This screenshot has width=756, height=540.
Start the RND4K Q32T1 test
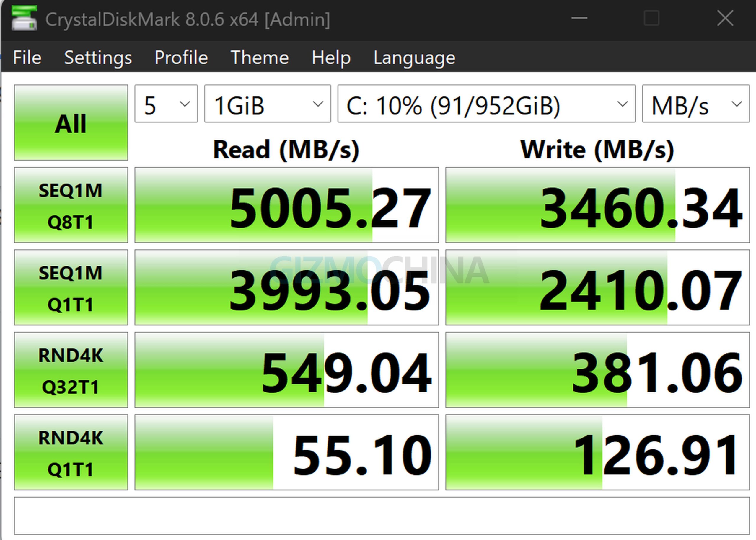[71, 370]
